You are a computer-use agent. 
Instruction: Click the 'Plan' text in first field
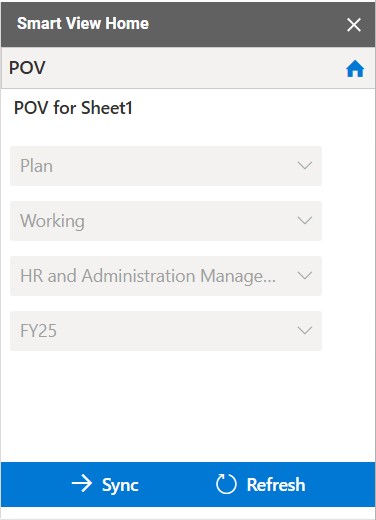pos(36,166)
